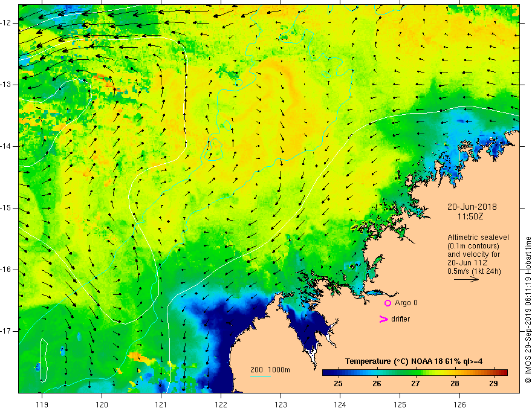Click the '26' color bar tick value

click(x=377, y=384)
